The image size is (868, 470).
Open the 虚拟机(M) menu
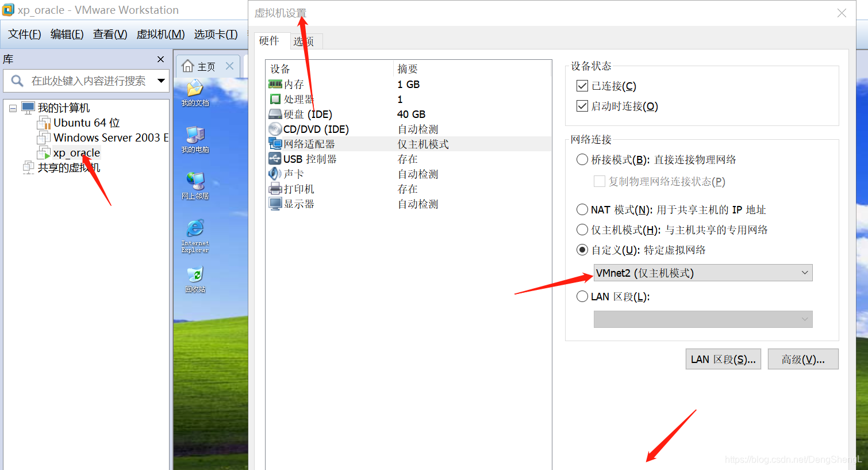pyautogui.click(x=160, y=35)
